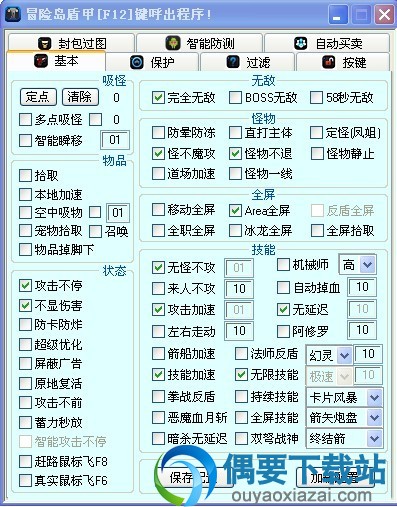Image resolution: width=397 pixels, height=507 pixels.
Task: Click the 清除 button
Action: pyautogui.click(x=80, y=97)
